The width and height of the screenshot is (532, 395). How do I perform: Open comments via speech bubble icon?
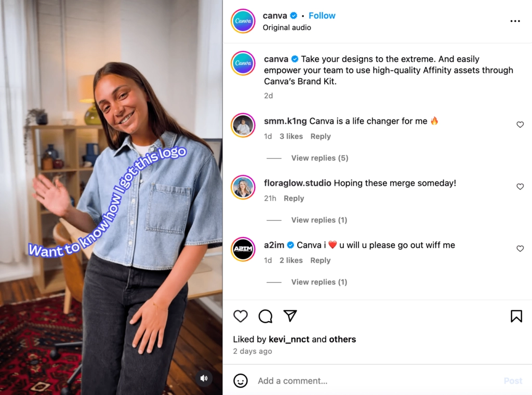[265, 316]
